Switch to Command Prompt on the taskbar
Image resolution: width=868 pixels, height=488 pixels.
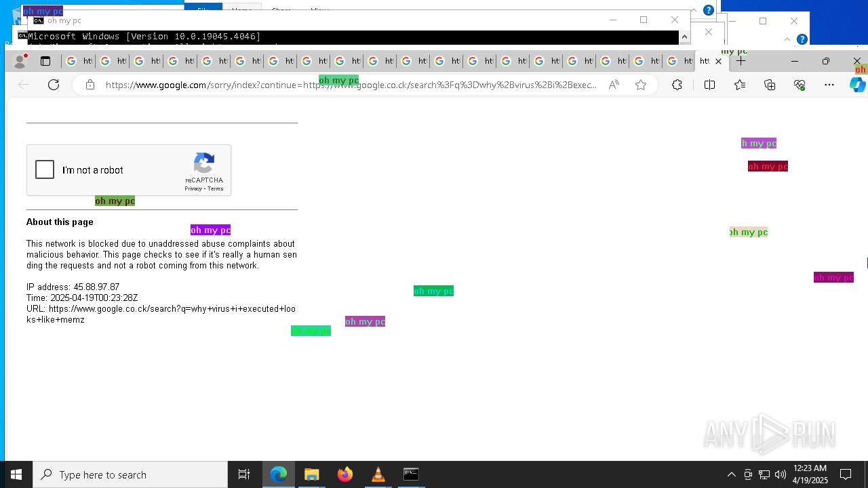[x=411, y=474]
